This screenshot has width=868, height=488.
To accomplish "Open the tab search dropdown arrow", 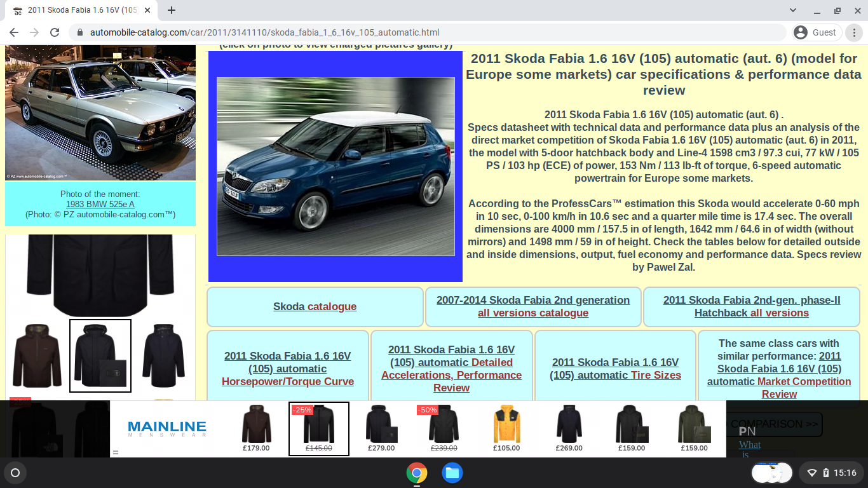I will pos(793,10).
